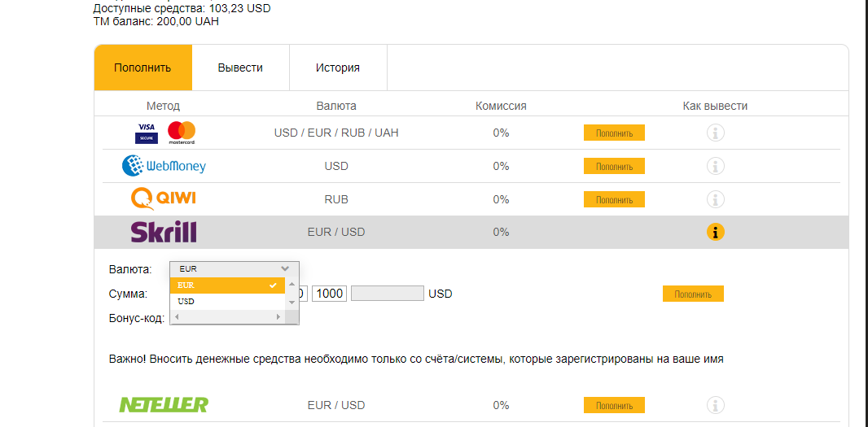Click the 'Бонус-код:' label
Image resolution: width=868 pixels, height=427 pixels.
point(137,319)
